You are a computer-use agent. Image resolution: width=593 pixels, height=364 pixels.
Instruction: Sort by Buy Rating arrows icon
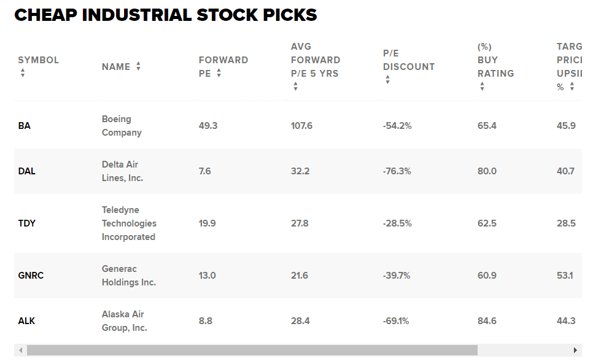click(x=482, y=87)
